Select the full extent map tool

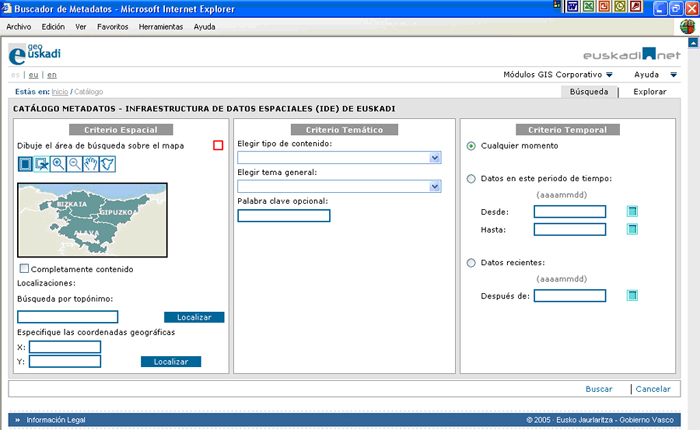point(42,164)
